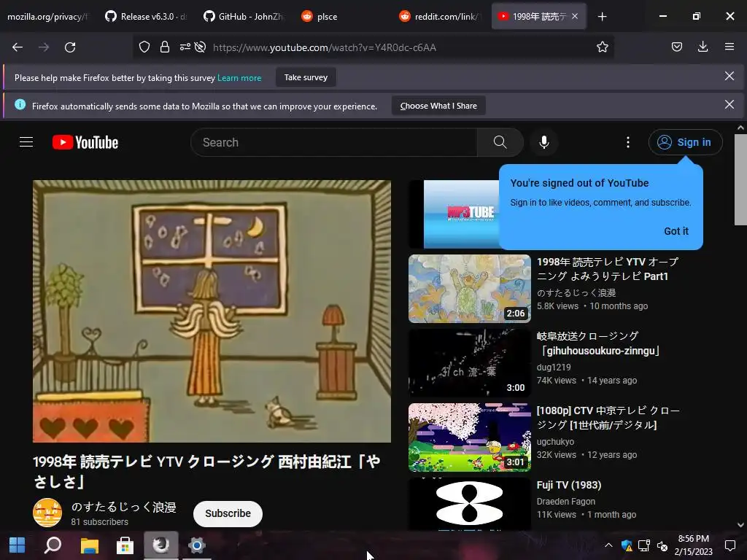Image resolution: width=747 pixels, height=560 pixels.
Task: Open the Firefox application menu
Action: click(729, 47)
